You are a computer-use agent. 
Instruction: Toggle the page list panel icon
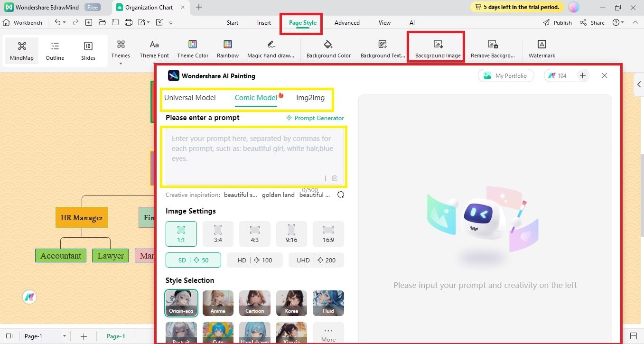8,336
